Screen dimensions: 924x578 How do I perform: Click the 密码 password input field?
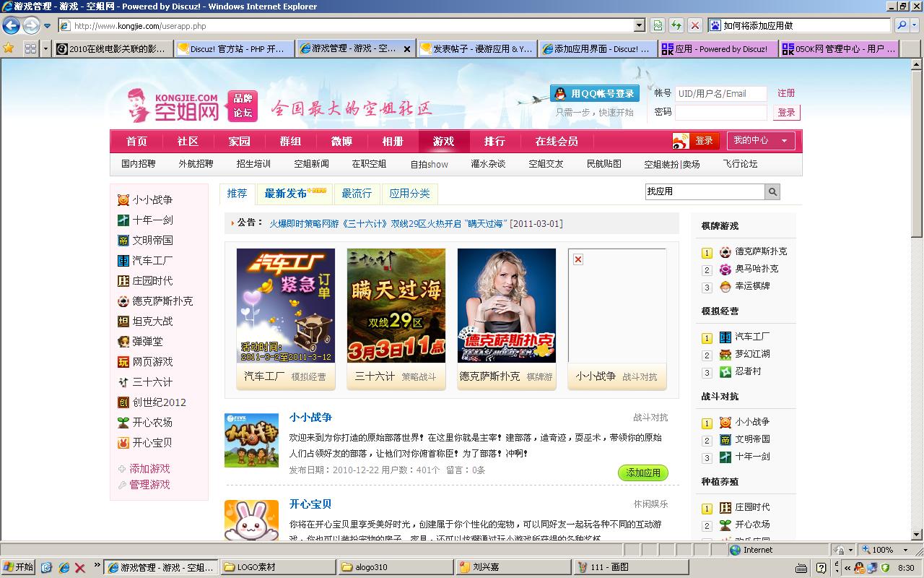click(x=720, y=113)
